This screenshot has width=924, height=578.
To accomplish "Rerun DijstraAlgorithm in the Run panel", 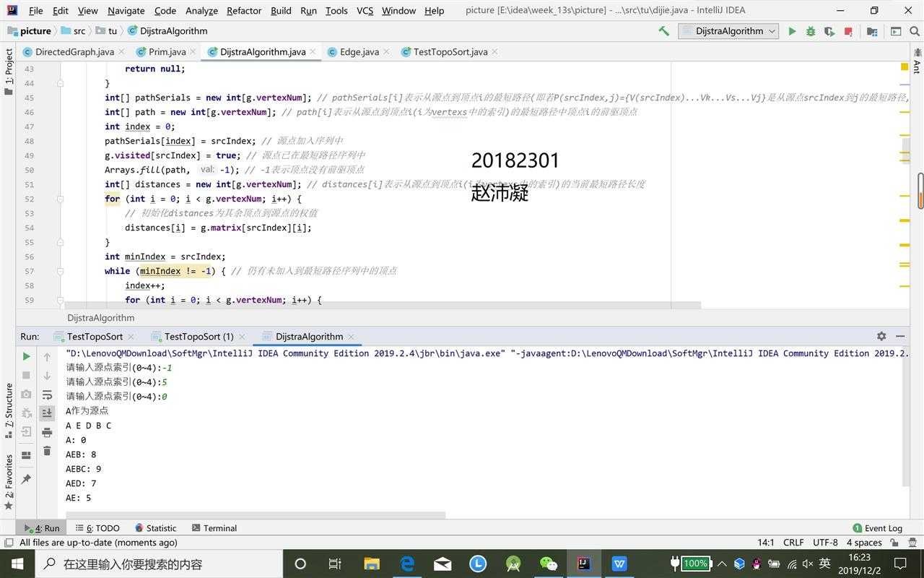I will point(26,356).
